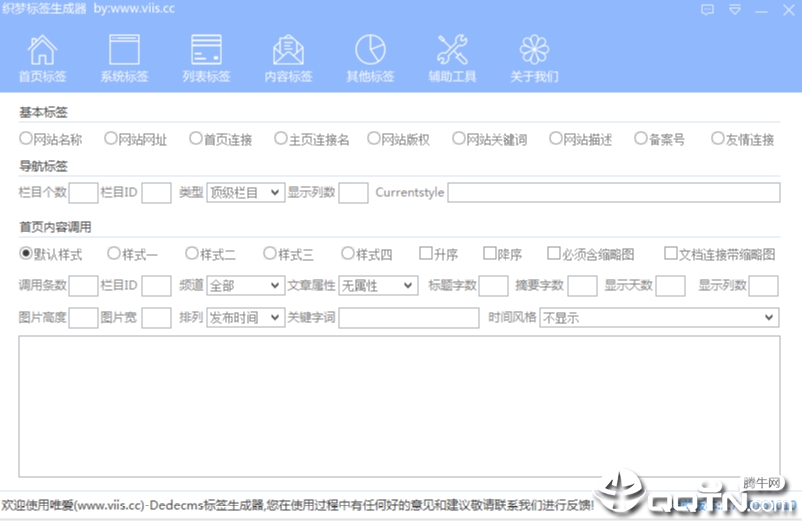Image resolution: width=802 pixels, height=521 pixels.
Task: Select the 网站关键词 radio button
Action: 458,138
